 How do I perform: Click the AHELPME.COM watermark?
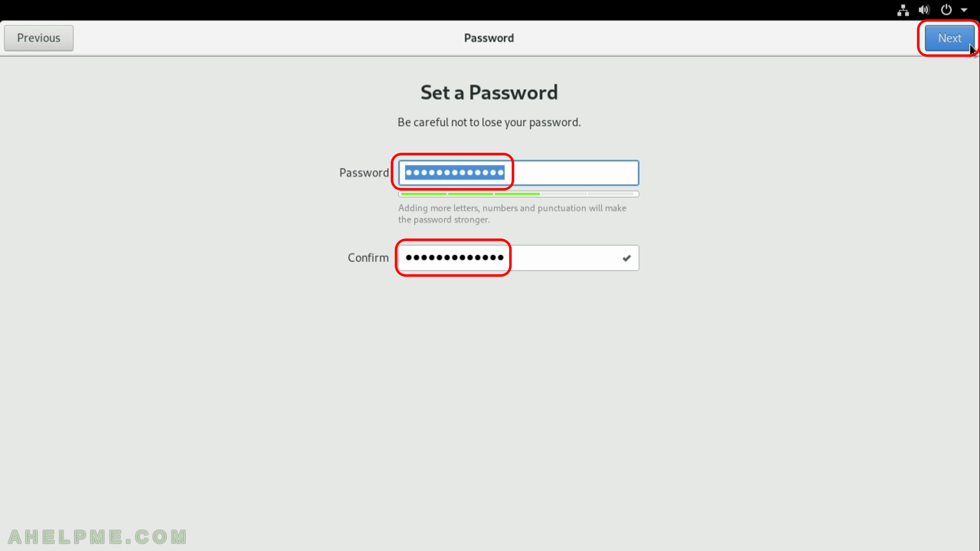[x=97, y=537]
